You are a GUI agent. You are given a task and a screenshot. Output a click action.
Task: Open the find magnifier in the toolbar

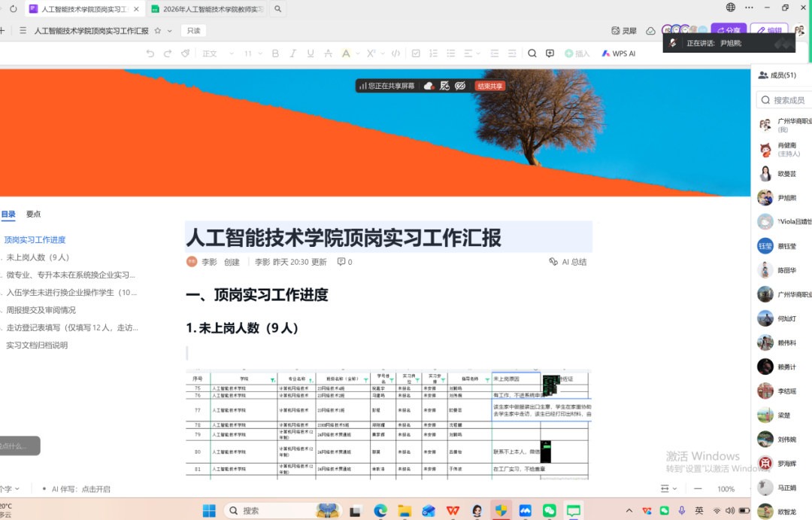[532, 53]
